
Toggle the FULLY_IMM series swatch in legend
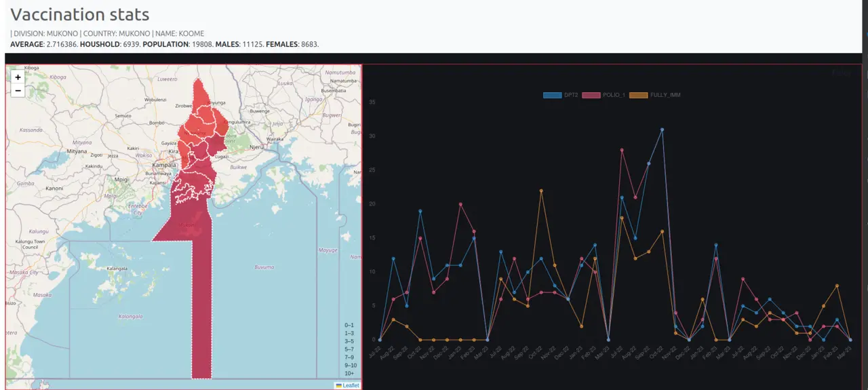(639, 95)
